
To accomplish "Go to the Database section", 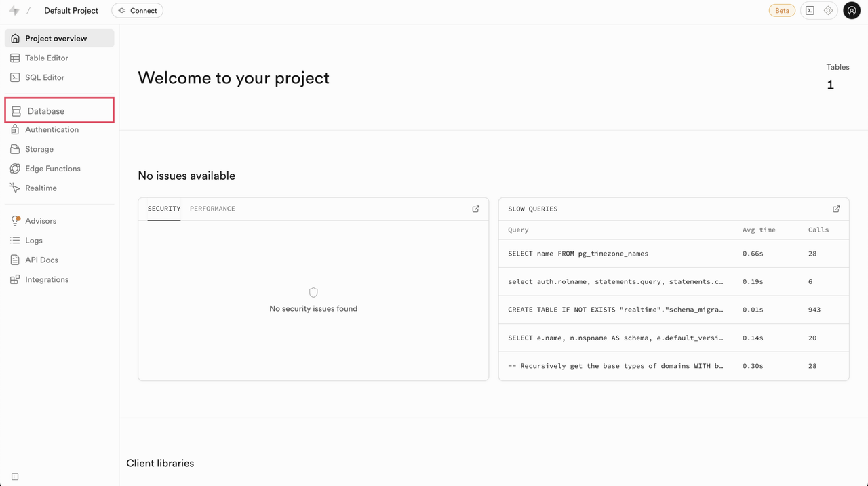I will [46, 111].
